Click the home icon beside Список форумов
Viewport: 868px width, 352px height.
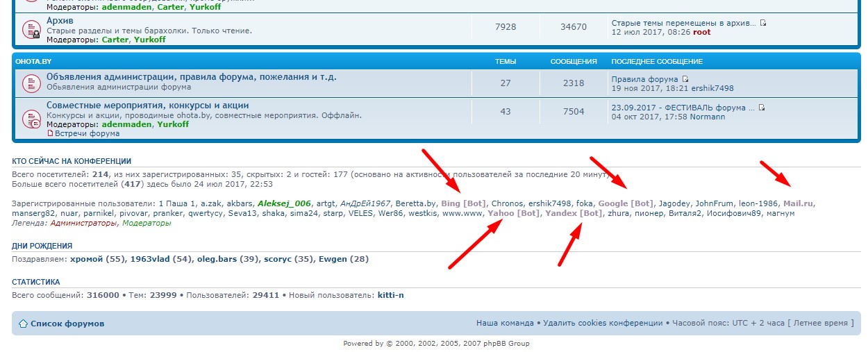tap(23, 324)
